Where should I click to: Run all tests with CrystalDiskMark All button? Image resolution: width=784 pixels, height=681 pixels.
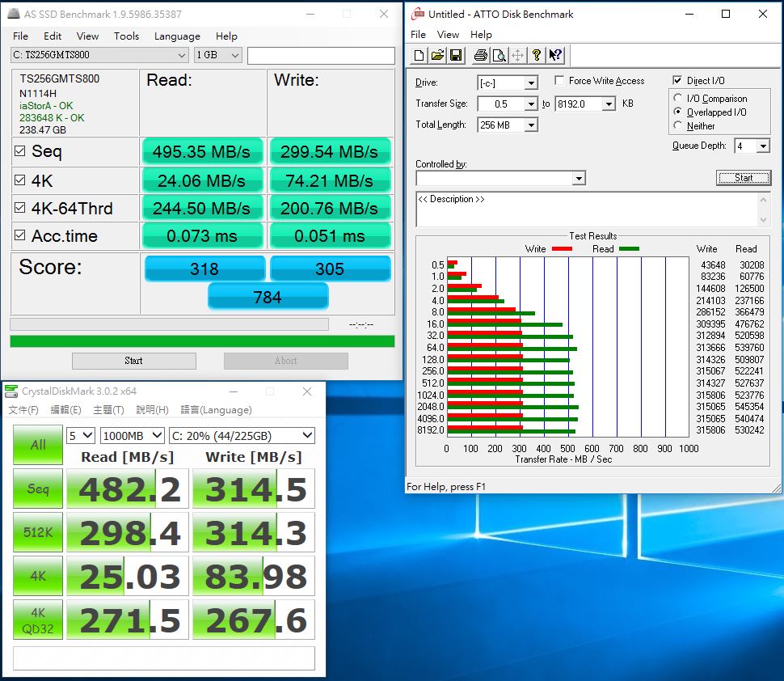[37, 445]
